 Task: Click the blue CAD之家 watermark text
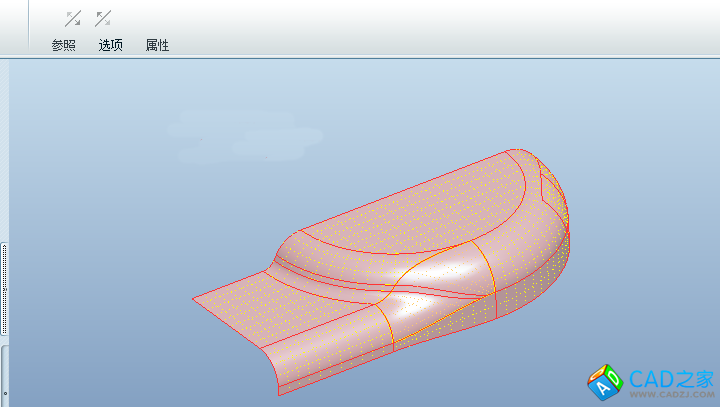coord(670,379)
